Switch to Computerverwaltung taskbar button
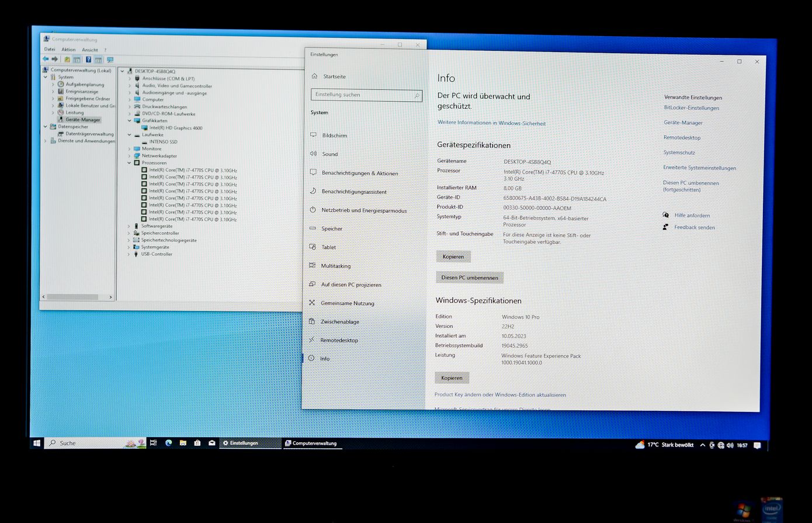The width and height of the screenshot is (812, 523). click(311, 444)
